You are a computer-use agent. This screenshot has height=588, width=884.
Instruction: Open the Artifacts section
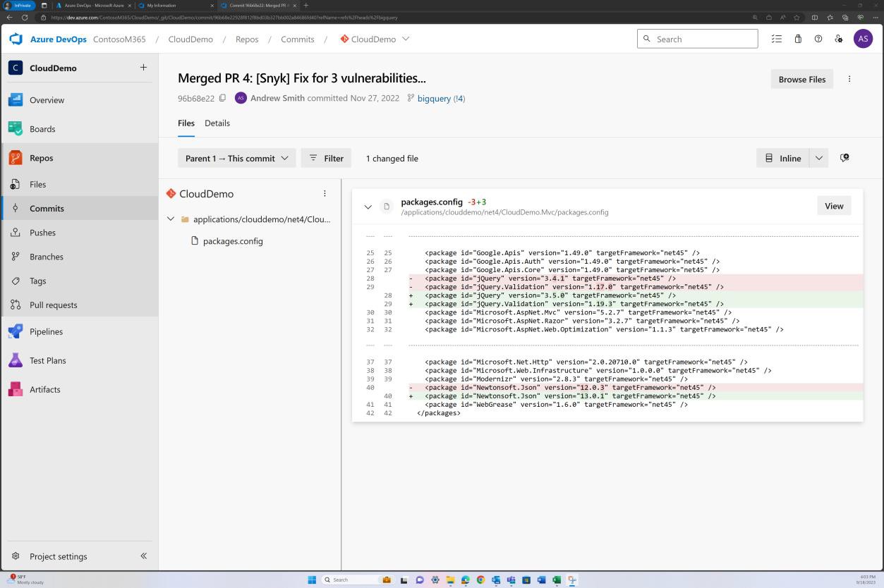[x=44, y=389]
